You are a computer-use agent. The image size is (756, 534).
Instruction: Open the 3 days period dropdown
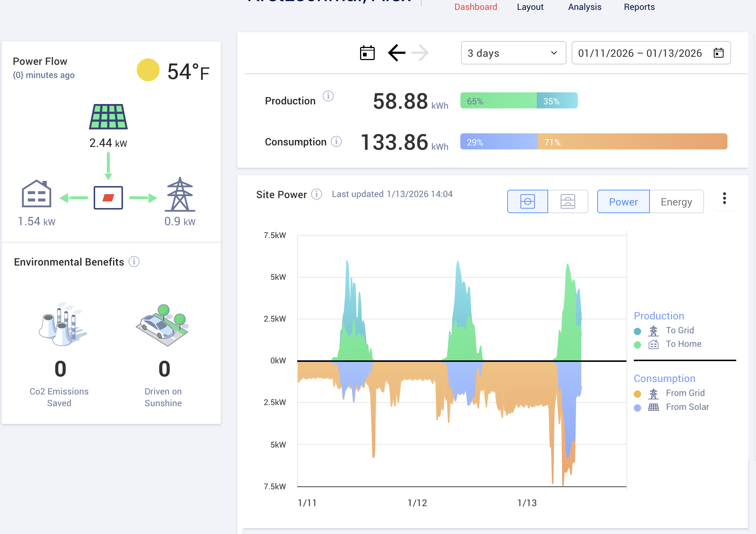pyautogui.click(x=513, y=53)
